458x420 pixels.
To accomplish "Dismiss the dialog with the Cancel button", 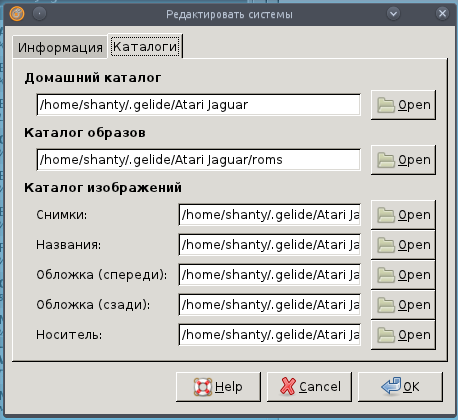I will tap(309, 387).
